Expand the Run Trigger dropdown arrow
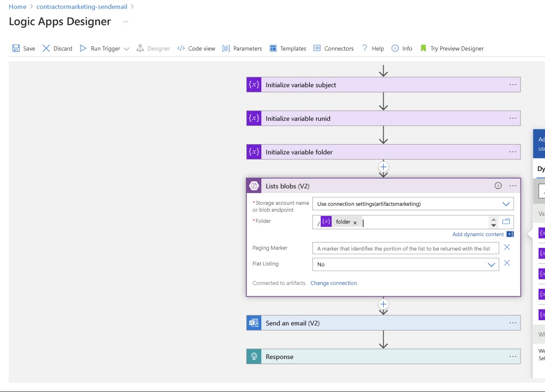Screen dimensions: 545x392 tap(127, 49)
